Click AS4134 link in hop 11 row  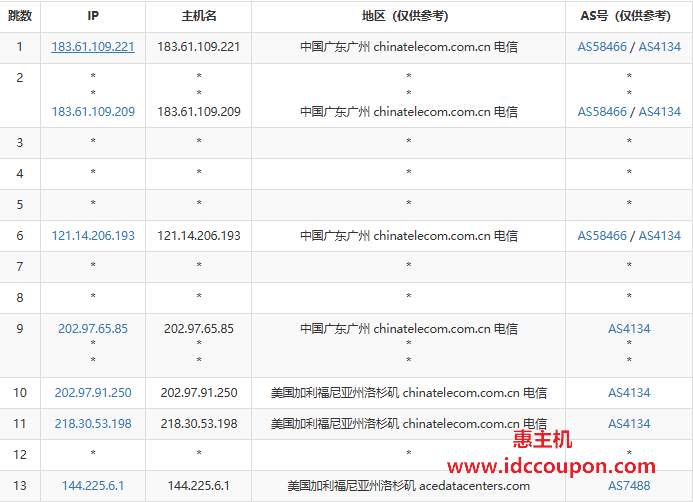point(629,424)
